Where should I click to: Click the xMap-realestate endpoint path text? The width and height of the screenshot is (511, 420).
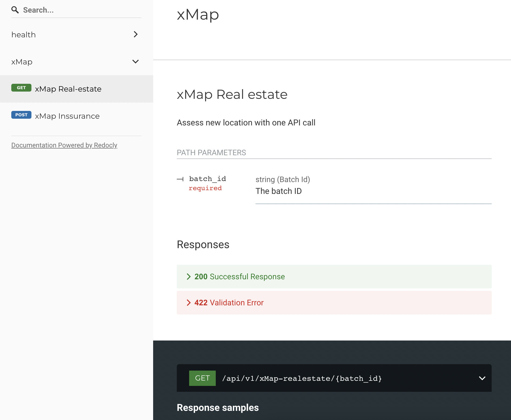pyautogui.click(x=302, y=378)
